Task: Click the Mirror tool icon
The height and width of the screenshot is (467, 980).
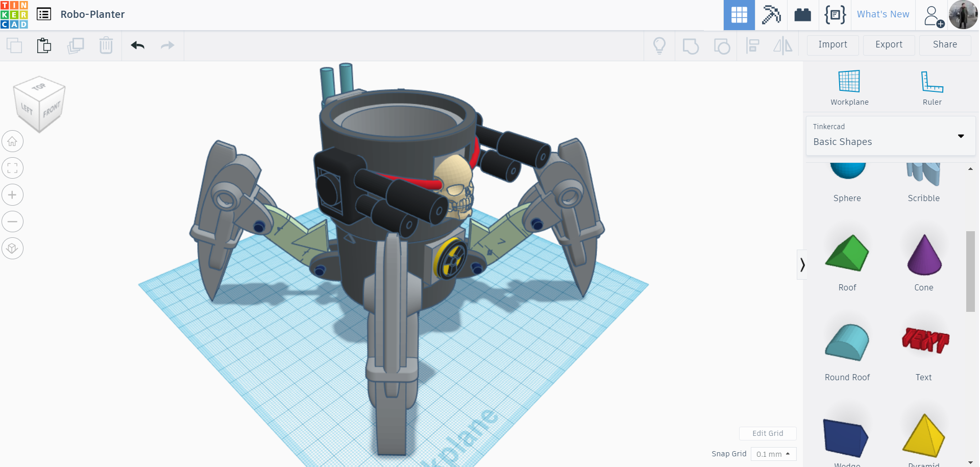Action: point(783,45)
